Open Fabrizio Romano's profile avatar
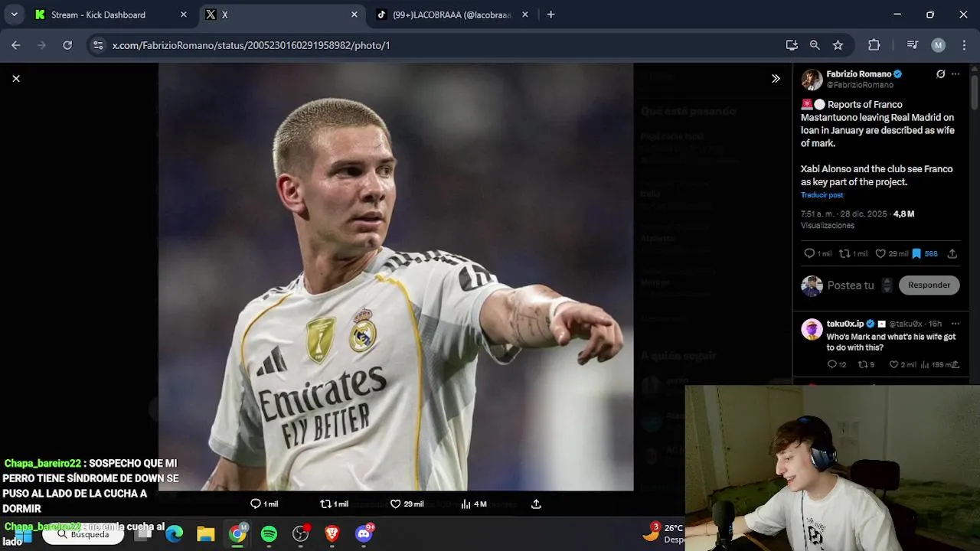Viewport: 980px width, 551px height. 812,80
